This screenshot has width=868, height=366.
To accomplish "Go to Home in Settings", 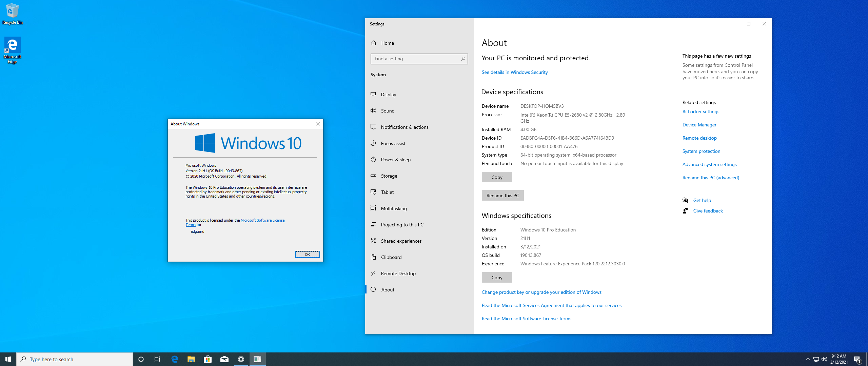I will [419, 43].
